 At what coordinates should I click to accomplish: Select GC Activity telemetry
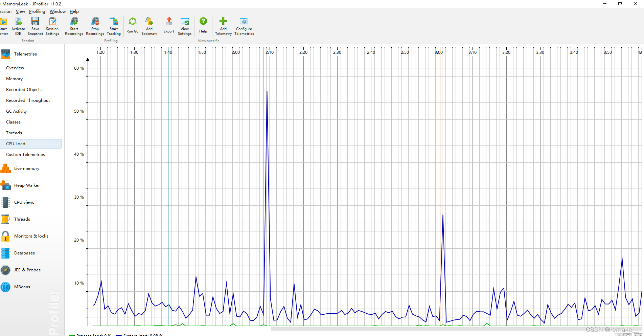(16, 111)
